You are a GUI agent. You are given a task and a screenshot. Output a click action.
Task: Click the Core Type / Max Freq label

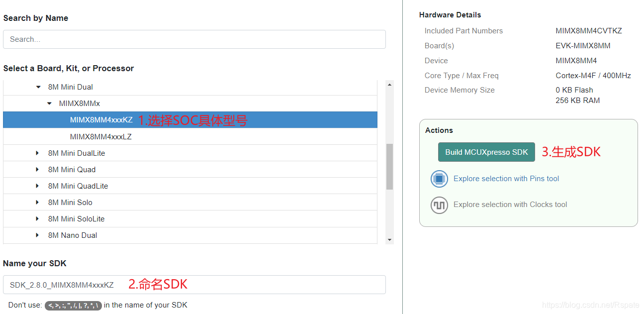(461, 76)
